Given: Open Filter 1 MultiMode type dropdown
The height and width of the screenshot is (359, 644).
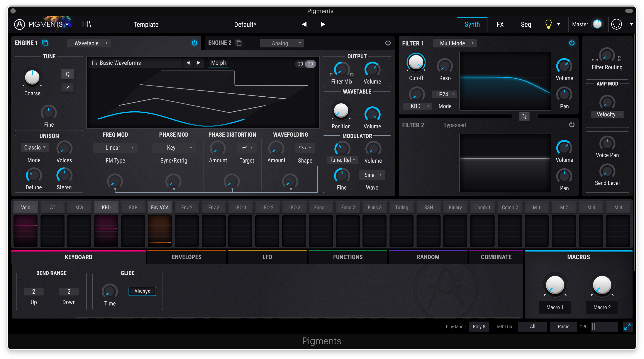Looking at the screenshot, I should point(454,43).
